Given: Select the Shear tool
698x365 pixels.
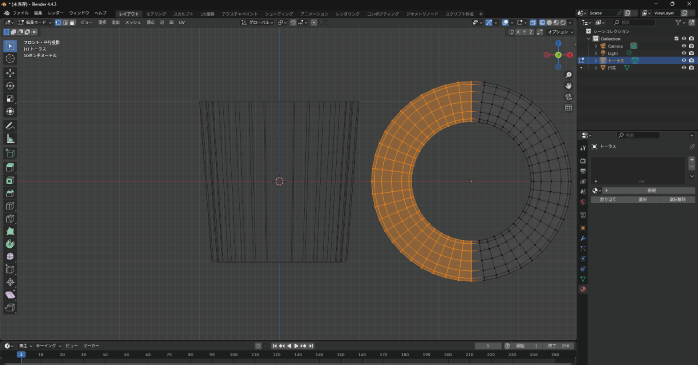Looking at the screenshot, I should pyautogui.click(x=10, y=295).
